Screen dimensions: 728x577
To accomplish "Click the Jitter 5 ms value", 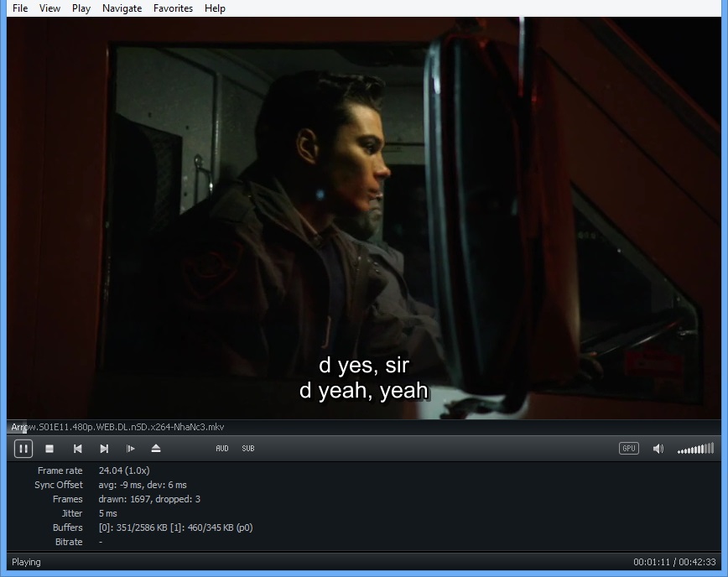I will (107, 513).
